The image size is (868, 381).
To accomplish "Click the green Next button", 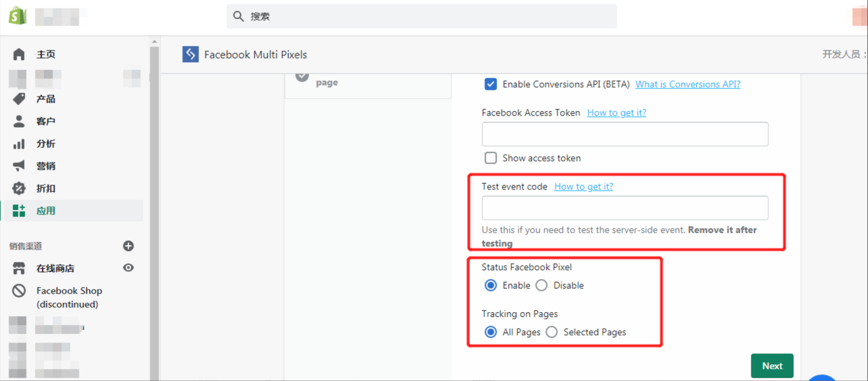I will pos(772,366).
